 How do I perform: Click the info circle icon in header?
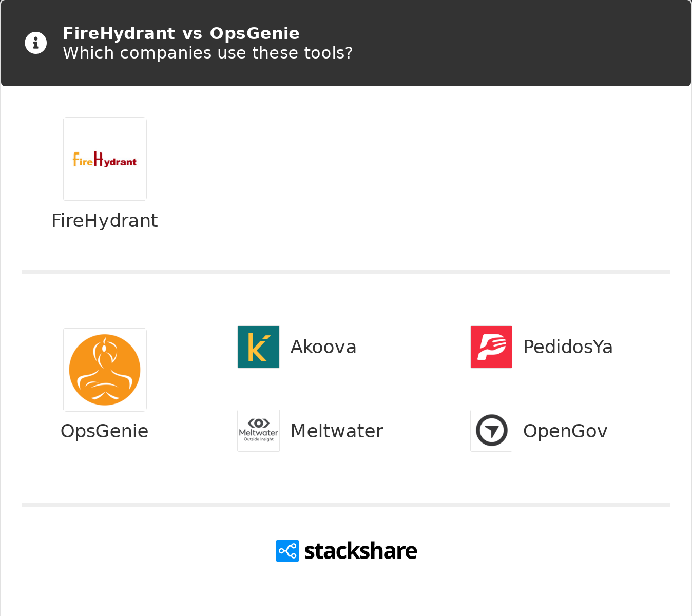tap(36, 43)
